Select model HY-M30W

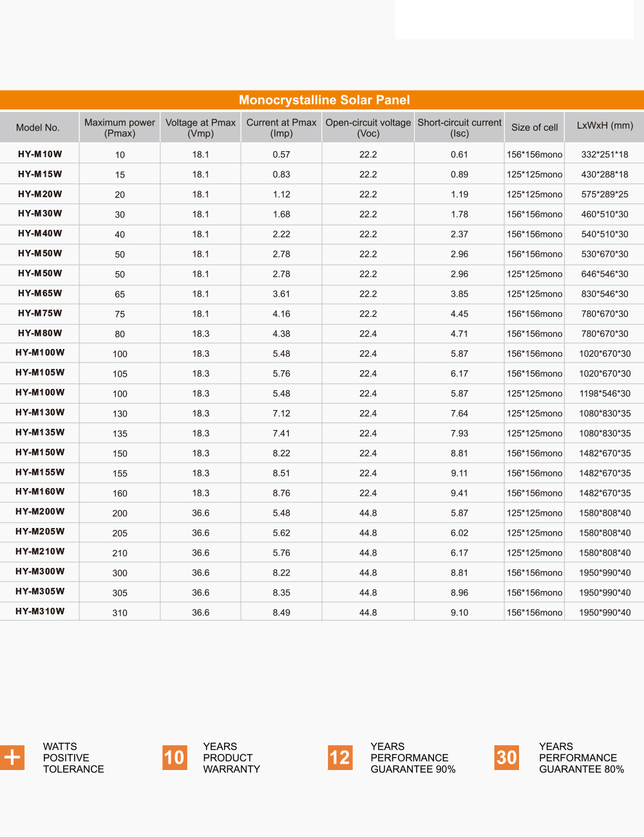(x=40, y=213)
